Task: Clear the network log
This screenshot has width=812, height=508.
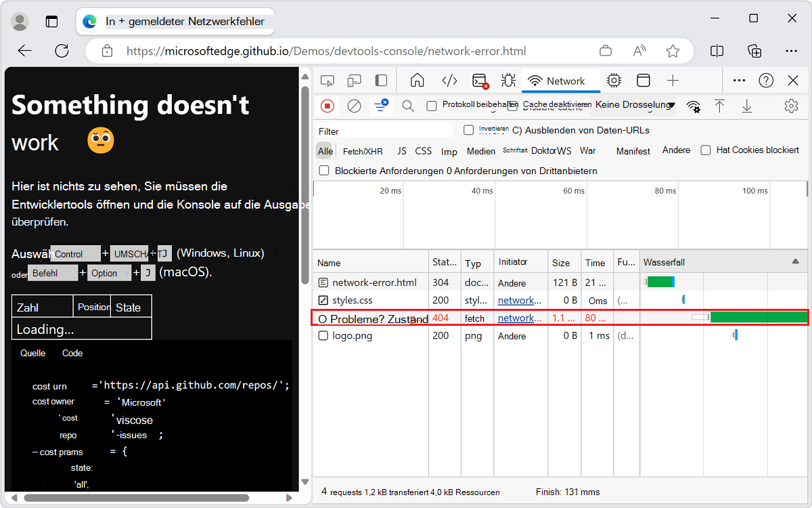Action: click(354, 106)
